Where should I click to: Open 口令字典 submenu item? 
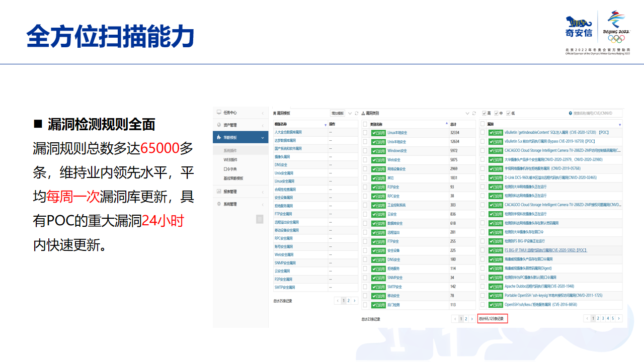[x=230, y=169]
